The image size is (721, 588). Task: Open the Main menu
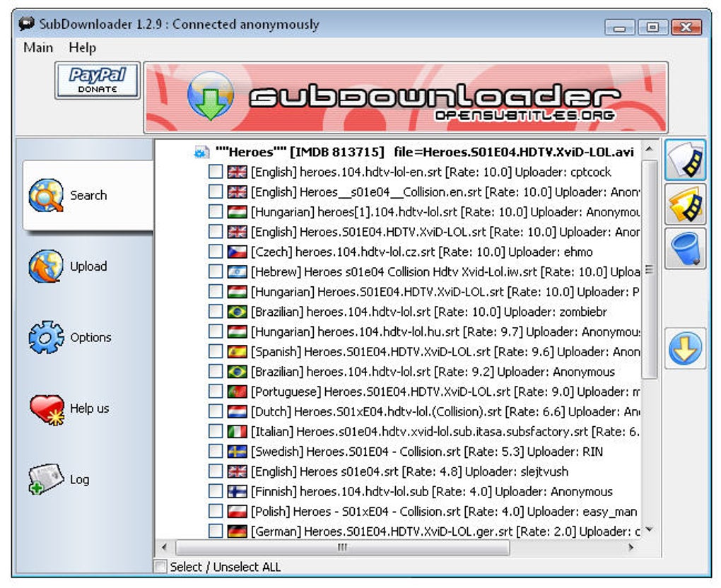[38, 47]
